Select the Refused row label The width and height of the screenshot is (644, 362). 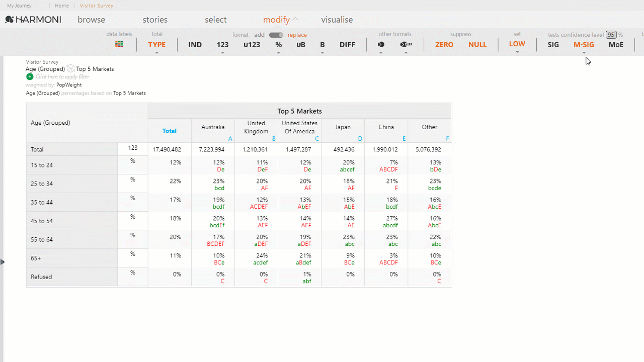pos(72,277)
